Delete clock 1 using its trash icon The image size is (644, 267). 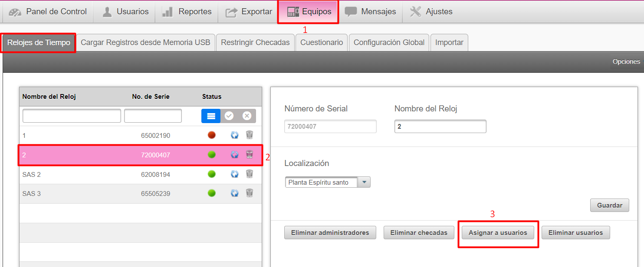pyautogui.click(x=250, y=135)
